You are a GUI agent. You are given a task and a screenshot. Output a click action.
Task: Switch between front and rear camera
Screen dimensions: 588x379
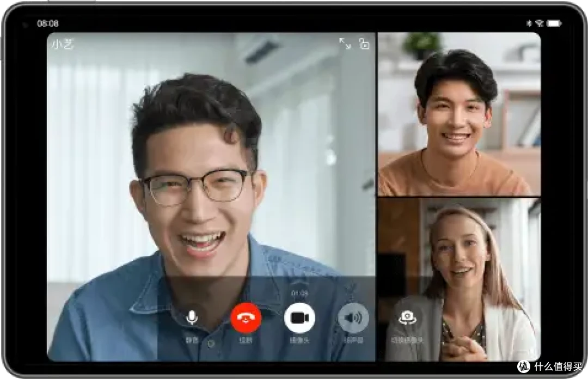(407, 318)
